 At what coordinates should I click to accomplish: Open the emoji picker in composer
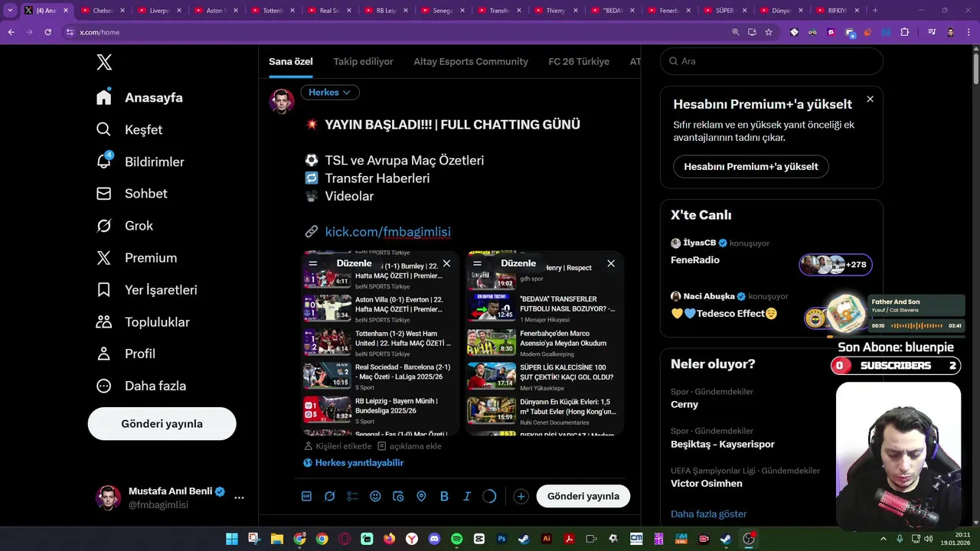point(375,496)
